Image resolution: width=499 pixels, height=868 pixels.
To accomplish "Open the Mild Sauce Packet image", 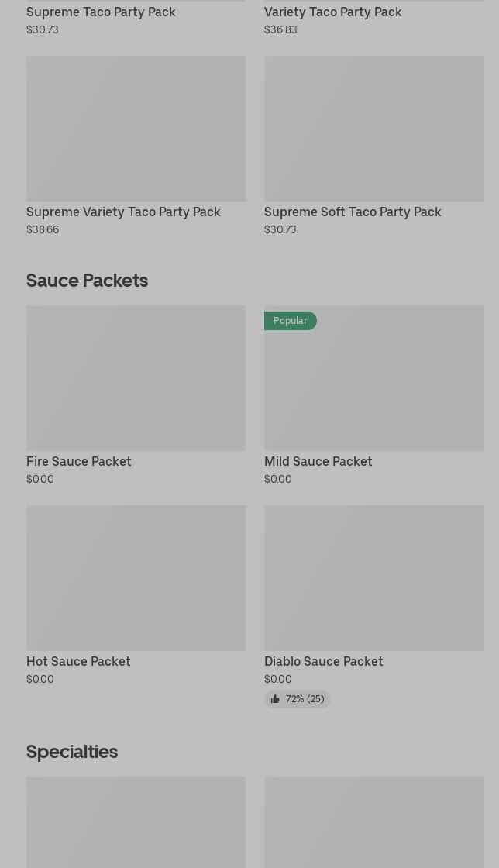I will click(x=373, y=386).
